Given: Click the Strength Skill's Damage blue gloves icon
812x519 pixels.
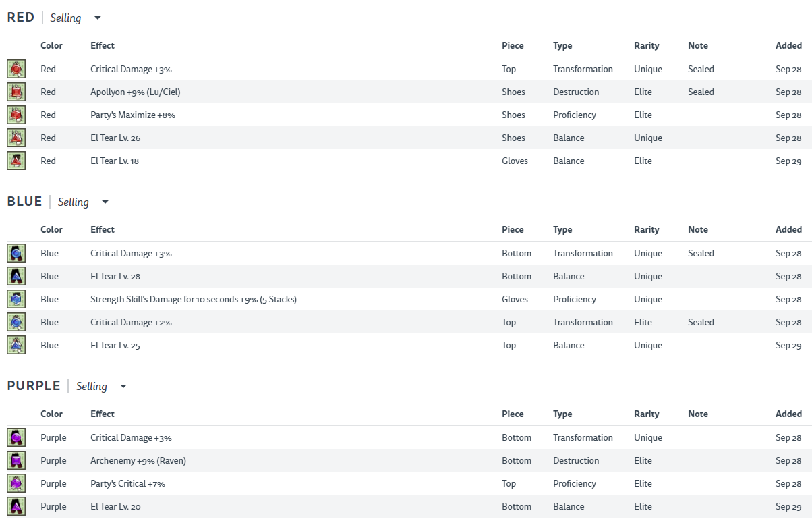Looking at the screenshot, I should pos(16,299).
